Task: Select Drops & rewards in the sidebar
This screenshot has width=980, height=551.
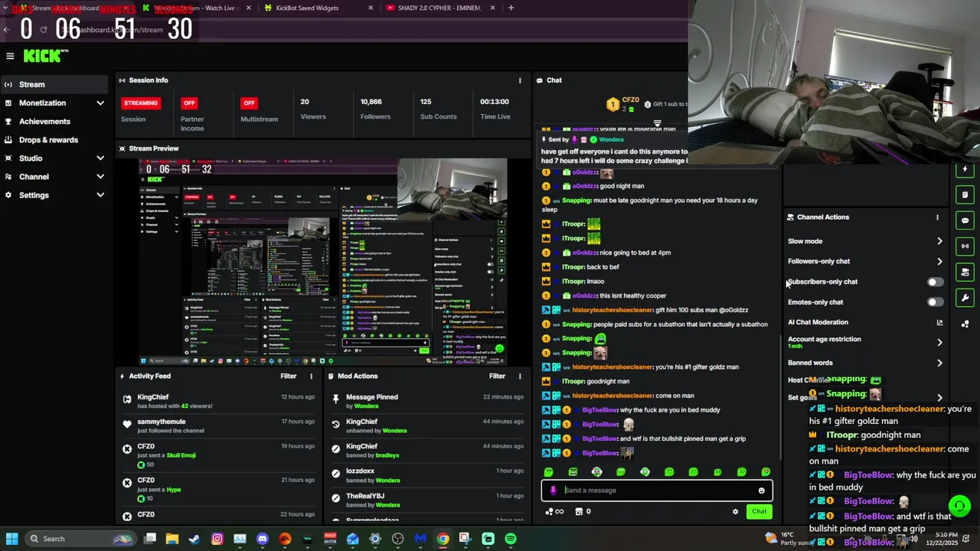Action: [54, 140]
